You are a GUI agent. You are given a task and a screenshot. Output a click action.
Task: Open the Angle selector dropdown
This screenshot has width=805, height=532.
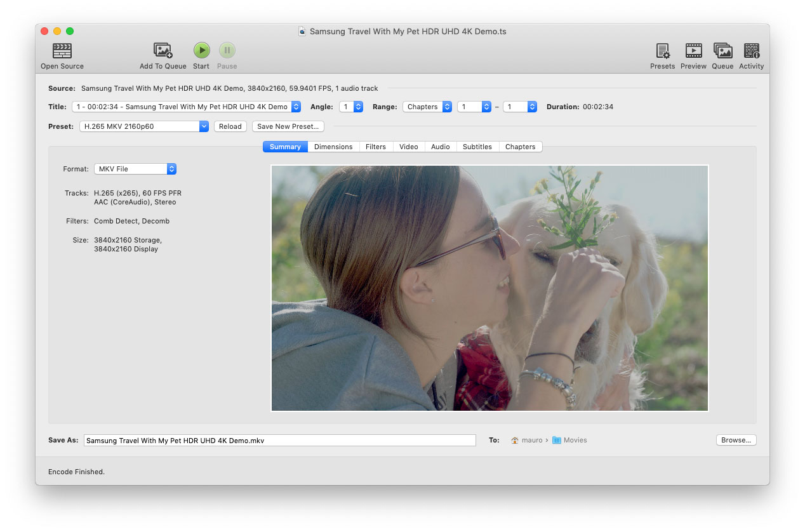click(x=350, y=107)
